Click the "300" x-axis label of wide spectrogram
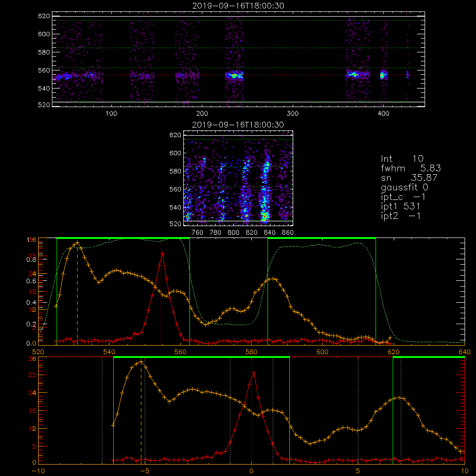 (x=293, y=114)
